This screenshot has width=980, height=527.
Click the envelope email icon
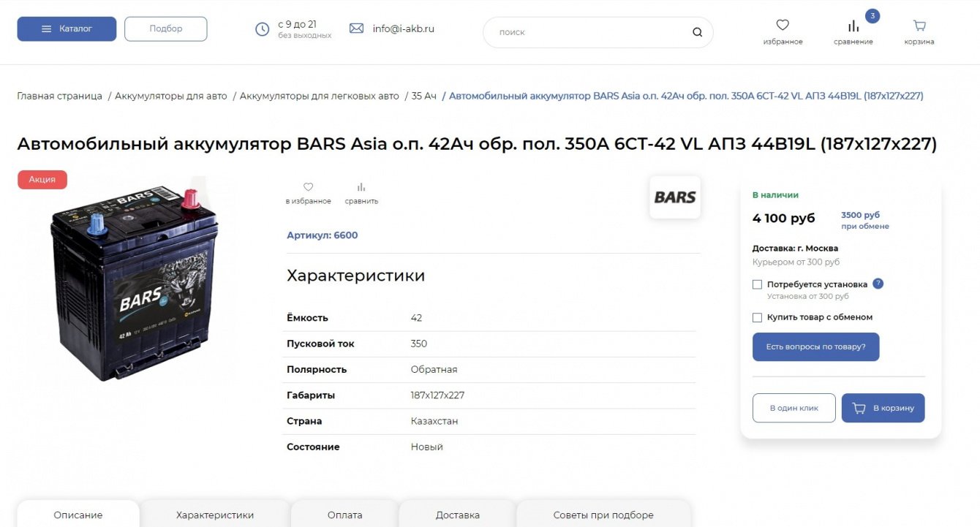coord(356,29)
